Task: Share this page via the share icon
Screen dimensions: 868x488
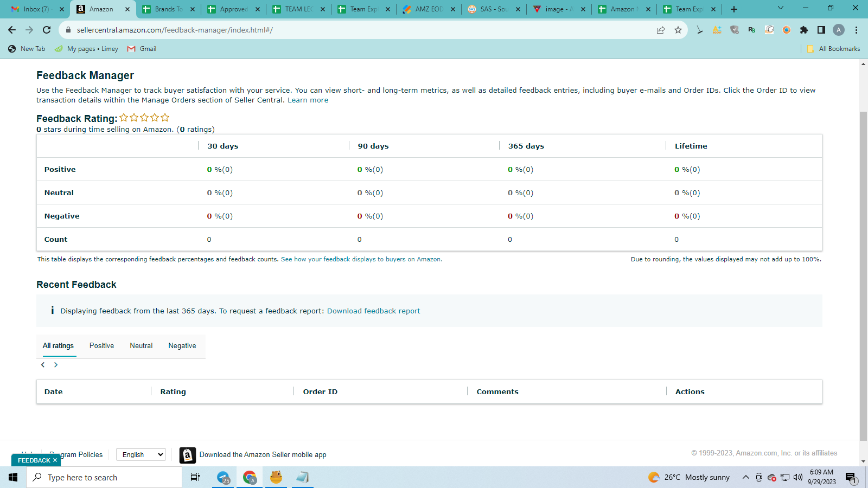Action: [661, 30]
